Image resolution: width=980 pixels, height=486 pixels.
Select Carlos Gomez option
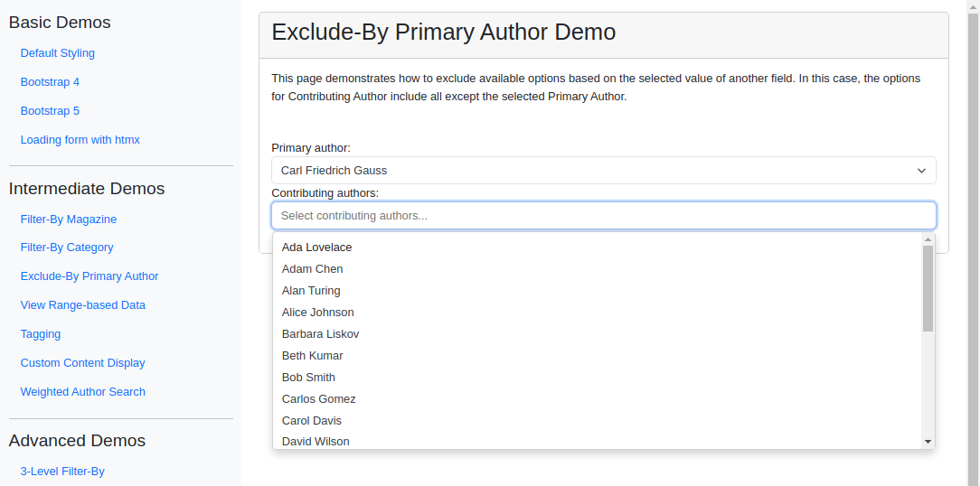(598, 398)
